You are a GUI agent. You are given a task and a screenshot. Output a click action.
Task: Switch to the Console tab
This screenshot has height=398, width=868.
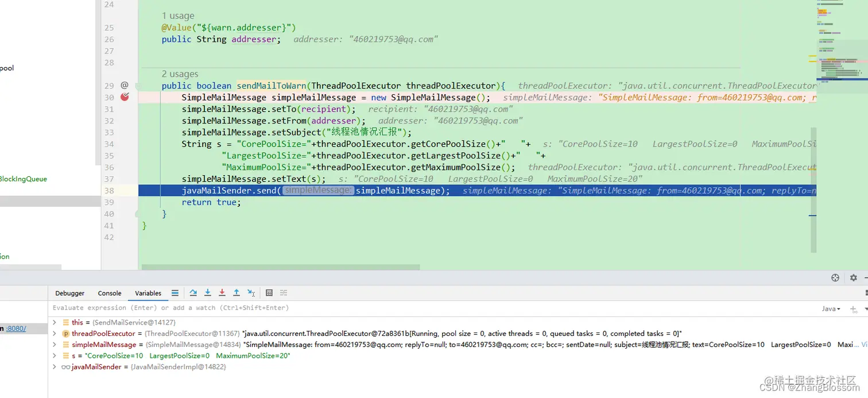[x=110, y=293]
